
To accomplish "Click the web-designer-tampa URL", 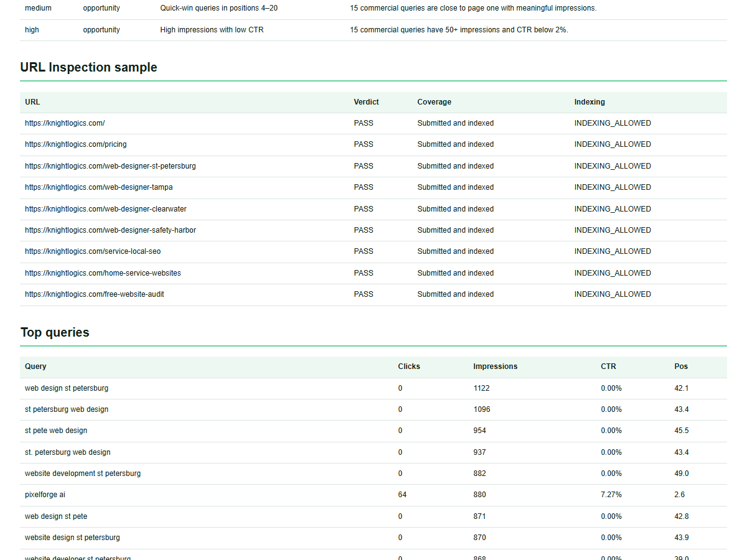I will pyautogui.click(x=99, y=187).
